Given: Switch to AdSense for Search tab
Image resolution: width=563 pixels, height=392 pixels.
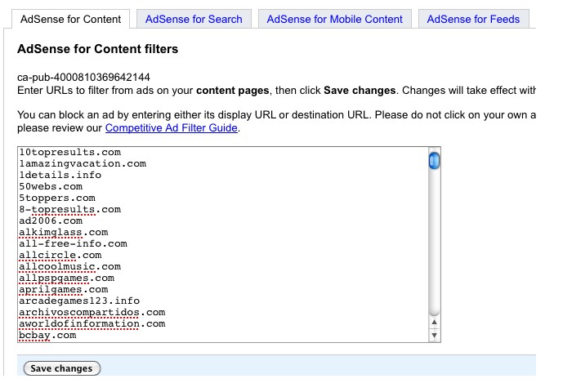Looking at the screenshot, I should point(194,19).
